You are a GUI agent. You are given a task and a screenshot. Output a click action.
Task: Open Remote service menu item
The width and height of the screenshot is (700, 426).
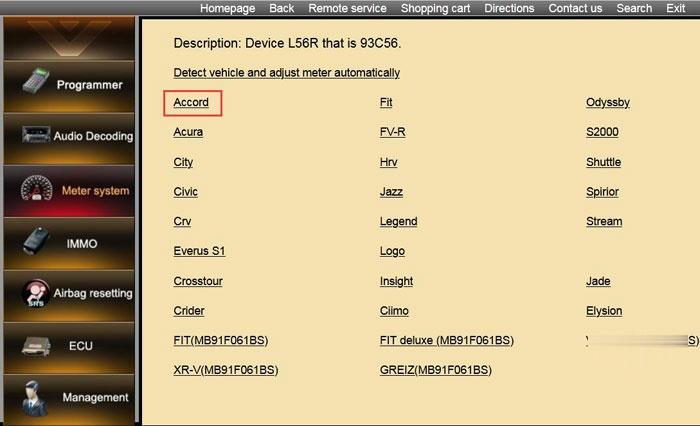tap(347, 8)
